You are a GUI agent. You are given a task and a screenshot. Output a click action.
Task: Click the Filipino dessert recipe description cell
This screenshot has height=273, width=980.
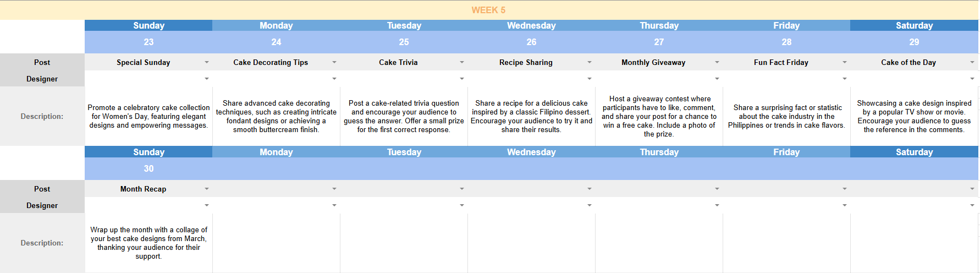click(x=531, y=116)
